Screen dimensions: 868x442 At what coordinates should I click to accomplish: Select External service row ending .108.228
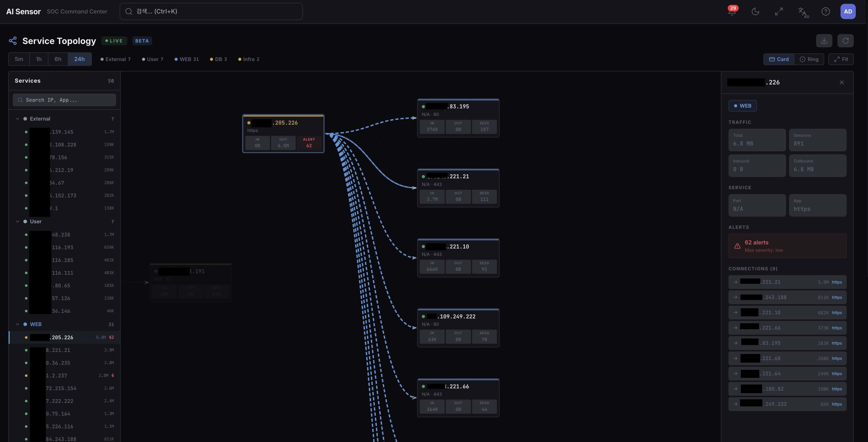tap(64, 145)
